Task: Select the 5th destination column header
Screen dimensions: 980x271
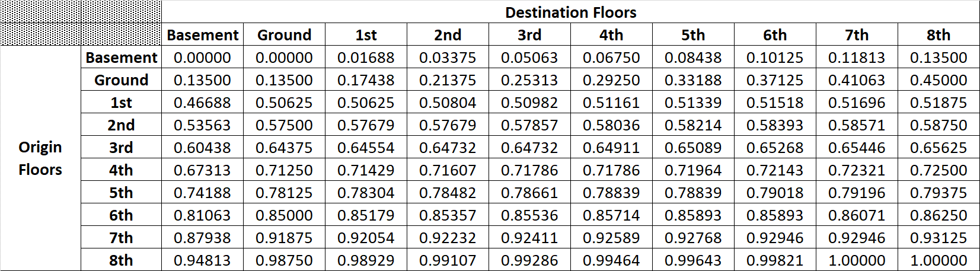Action: [692, 35]
